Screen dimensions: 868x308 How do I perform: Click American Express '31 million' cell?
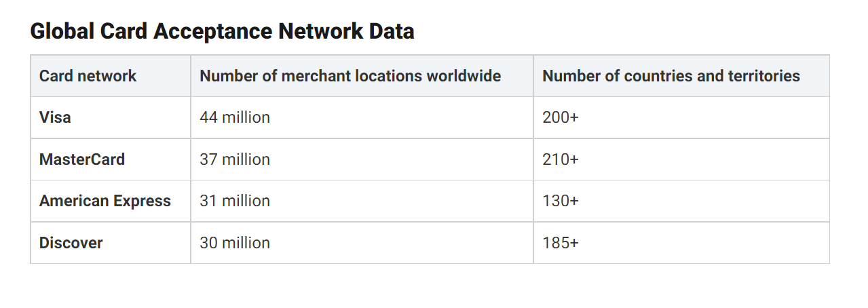(x=235, y=201)
